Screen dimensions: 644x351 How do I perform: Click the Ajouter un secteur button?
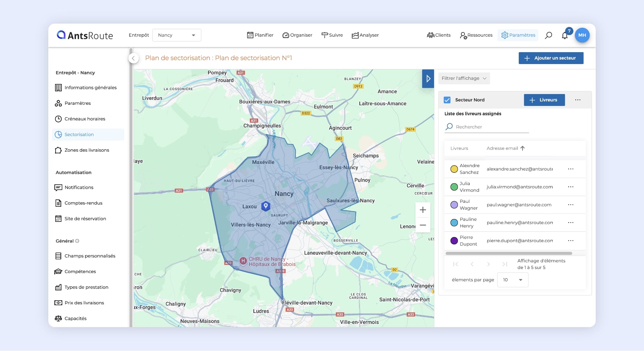click(x=551, y=58)
